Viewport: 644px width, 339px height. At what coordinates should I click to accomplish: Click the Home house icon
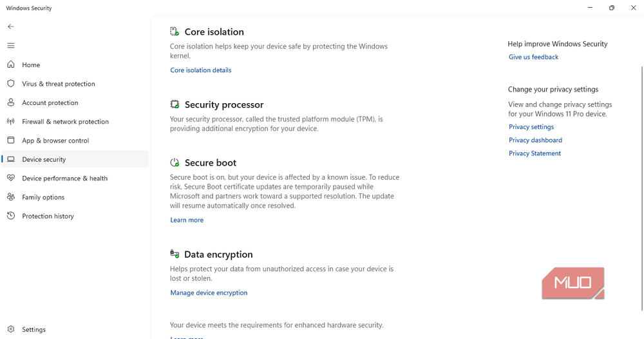pos(11,64)
